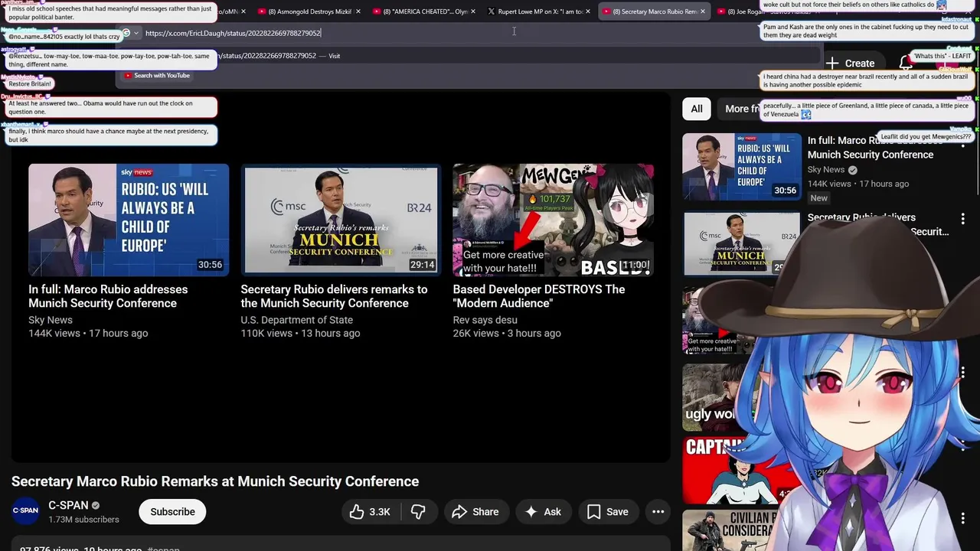The height and width of the screenshot is (551, 980).
Task: Click the 144K views 17 hours ago text
Action: (88, 333)
